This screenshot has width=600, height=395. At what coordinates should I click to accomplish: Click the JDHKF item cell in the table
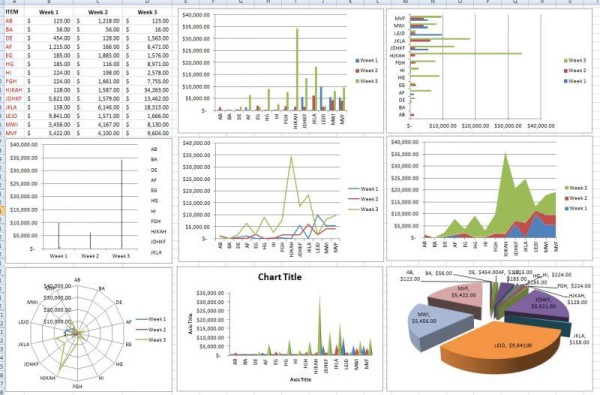(14, 98)
